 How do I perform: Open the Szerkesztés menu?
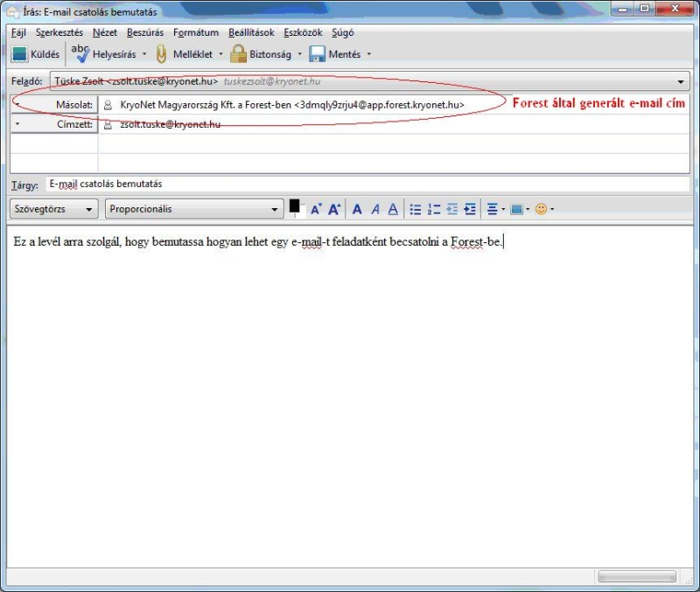pos(59,32)
